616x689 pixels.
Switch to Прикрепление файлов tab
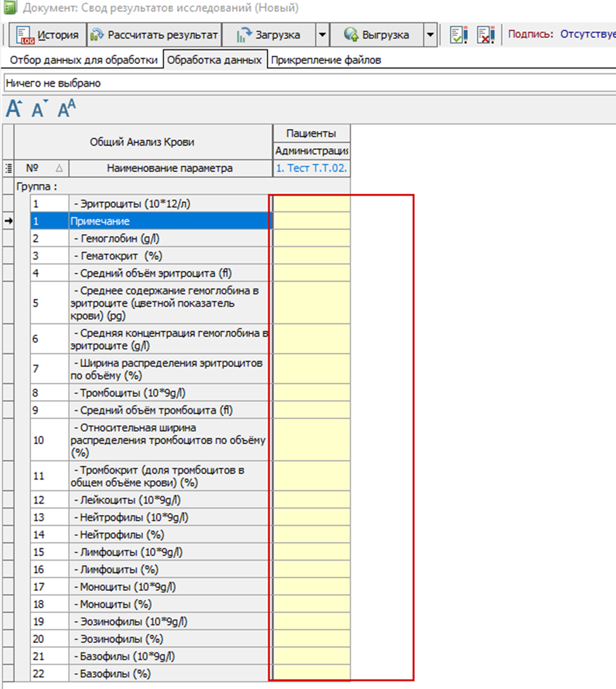point(326,59)
